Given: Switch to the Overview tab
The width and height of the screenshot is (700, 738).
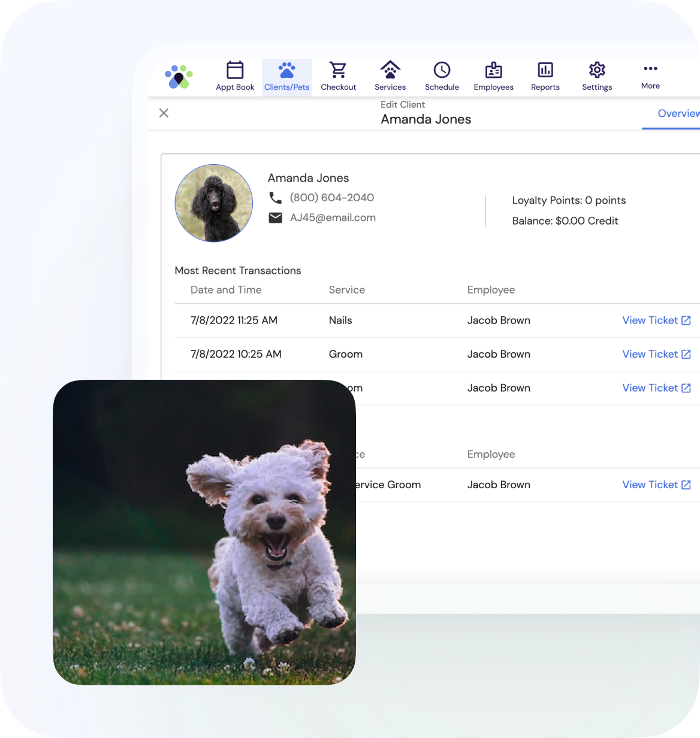Looking at the screenshot, I should 678,113.
